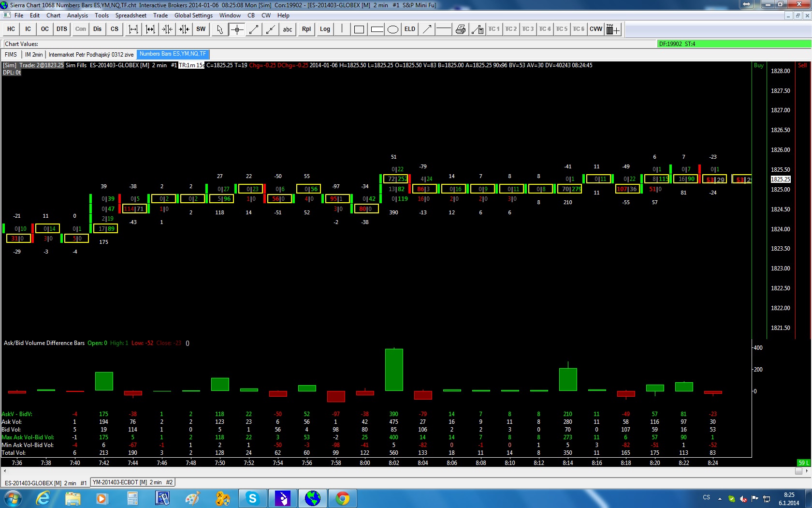The width and height of the screenshot is (812, 508).
Task: Open the Spreadsheet menu
Action: point(131,15)
